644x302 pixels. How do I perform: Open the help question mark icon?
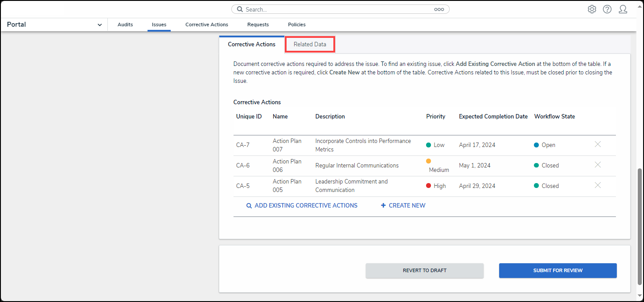pyautogui.click(x=607, y=9)
